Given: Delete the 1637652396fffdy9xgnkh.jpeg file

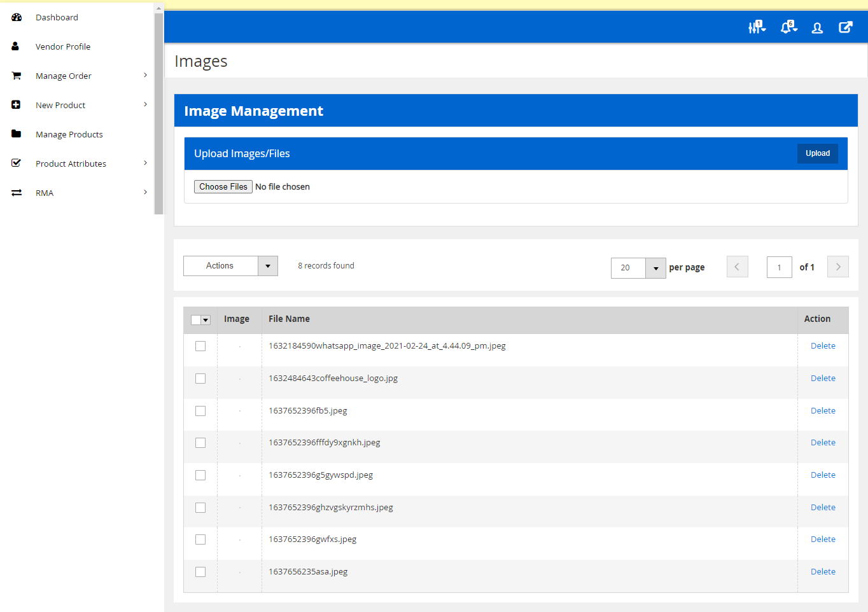Looking at the screenshot, I should tap(823, 443).
